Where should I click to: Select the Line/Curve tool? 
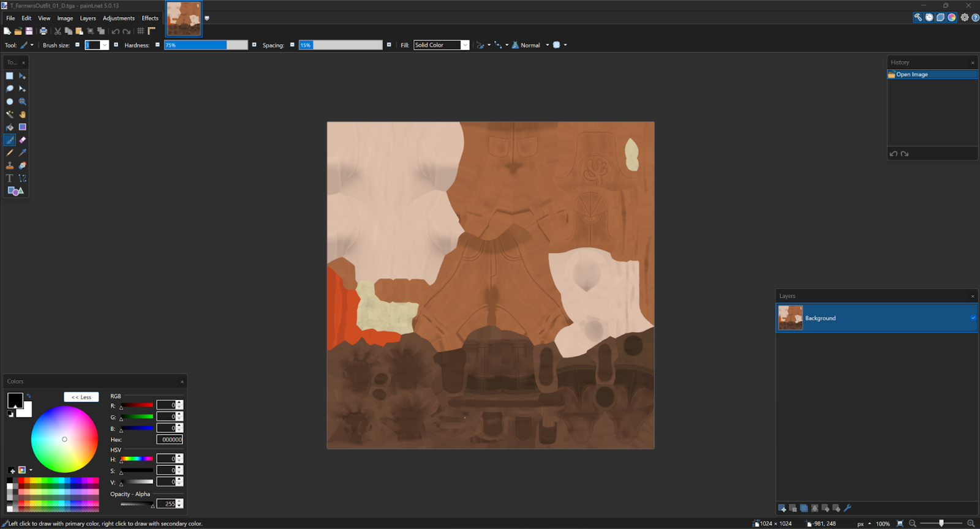(23, 179)
